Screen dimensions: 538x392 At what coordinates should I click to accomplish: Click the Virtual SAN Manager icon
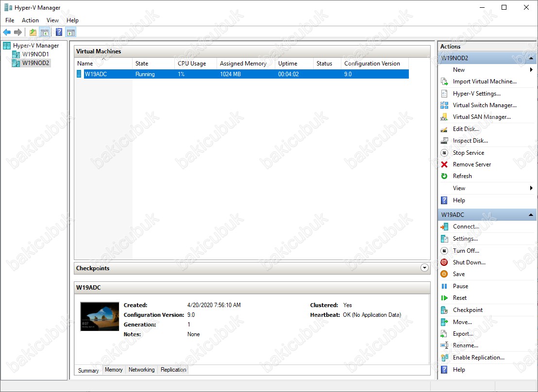click(444, 117)
